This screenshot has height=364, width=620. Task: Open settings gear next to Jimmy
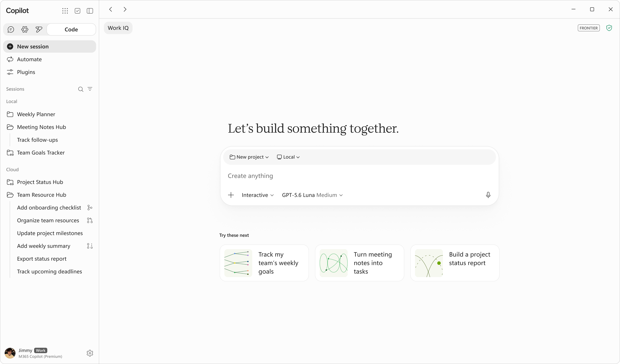tap(90, 353)
